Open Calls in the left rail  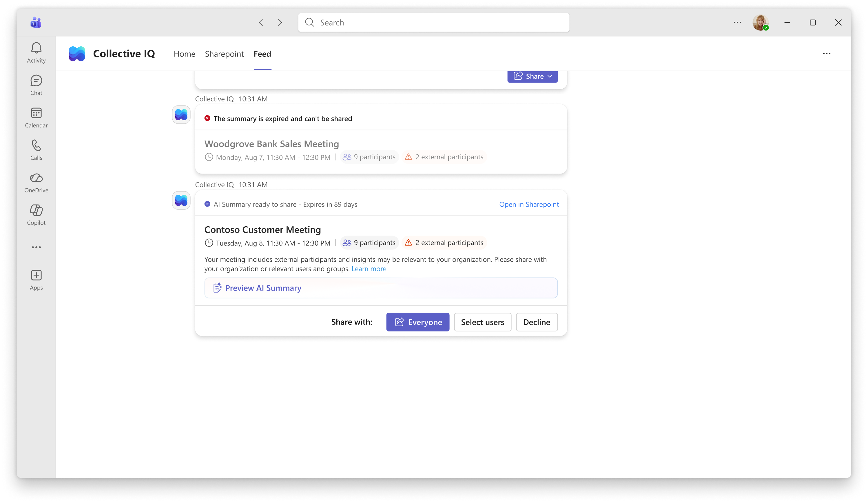(36, 150)
